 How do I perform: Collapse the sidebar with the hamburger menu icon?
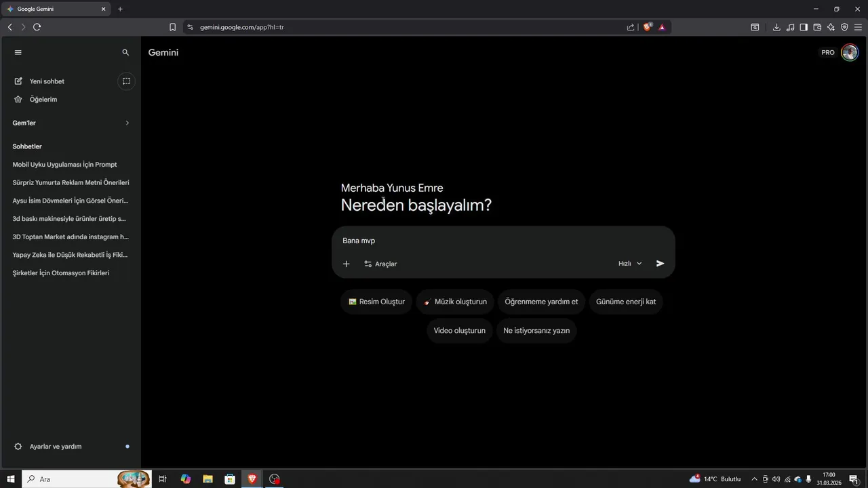tap(18, 52)
